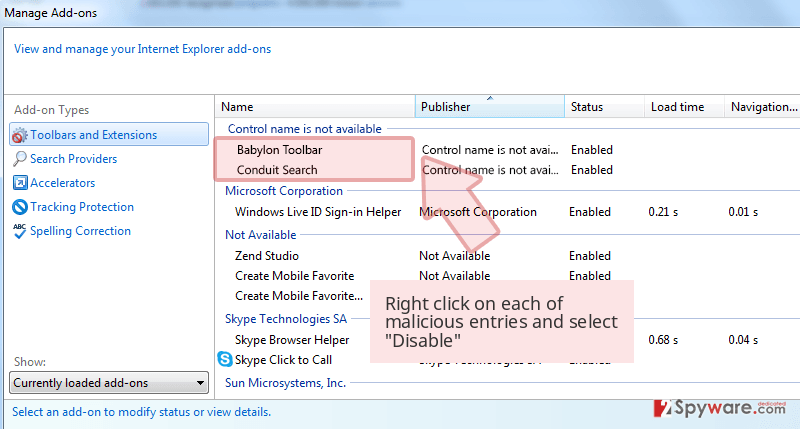This screenshot has width=800, height=429.
Task: Click the Skype Technologies SA group header
Action: pyautogui.click(x=286, y=319)
